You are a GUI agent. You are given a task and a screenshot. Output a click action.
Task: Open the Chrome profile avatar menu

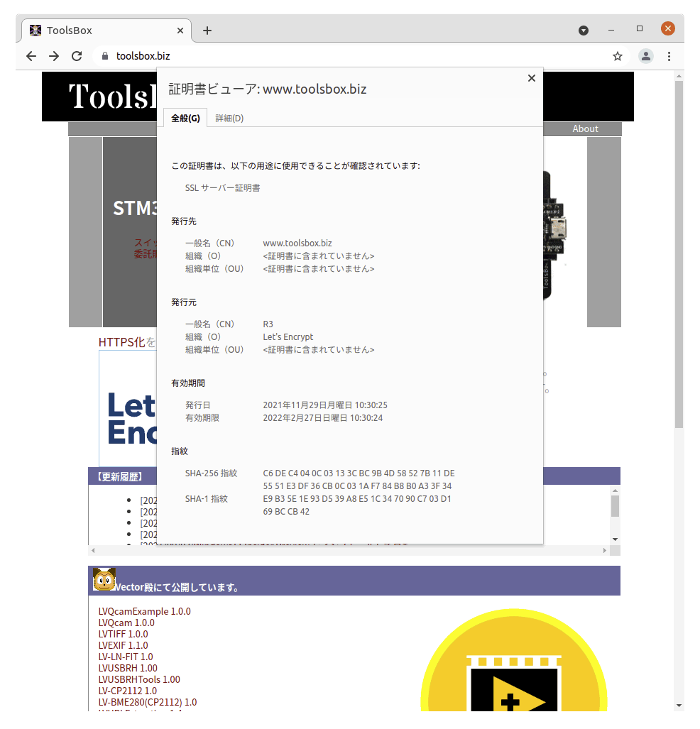point(645,56)
